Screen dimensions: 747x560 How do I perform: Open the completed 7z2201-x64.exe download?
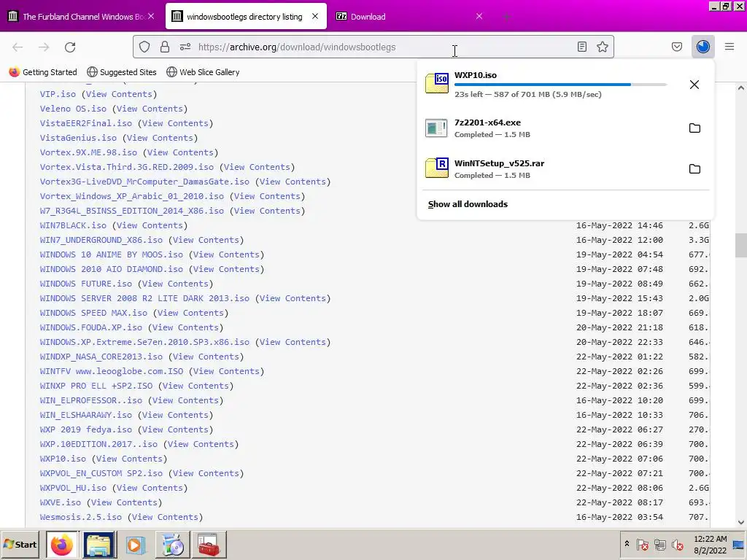point(553,128)
